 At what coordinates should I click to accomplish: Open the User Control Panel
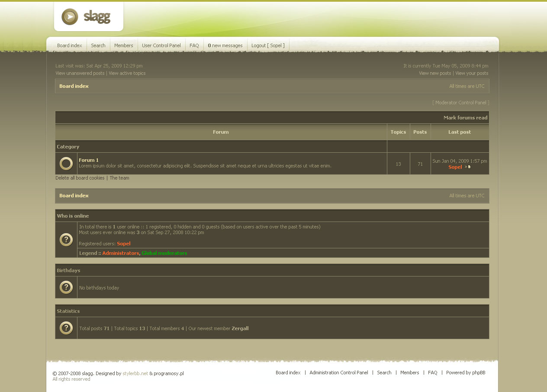coord(161,45)
